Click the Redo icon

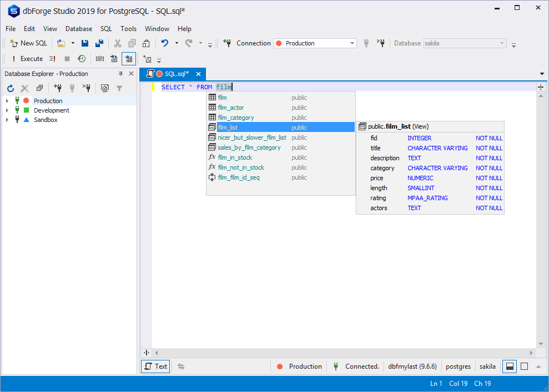click(189, 43)
